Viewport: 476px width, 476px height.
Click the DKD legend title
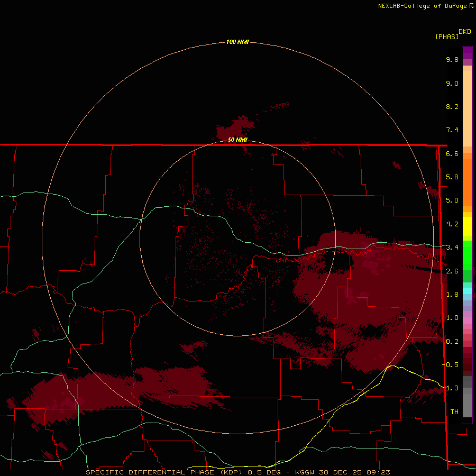pyautogui.click(x=465, y=31)
